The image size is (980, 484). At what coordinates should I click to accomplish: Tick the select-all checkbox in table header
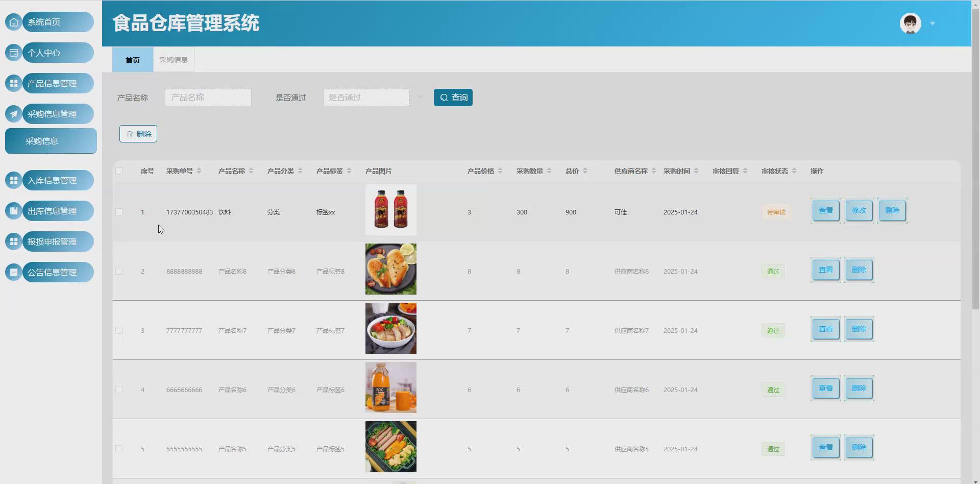119,171
